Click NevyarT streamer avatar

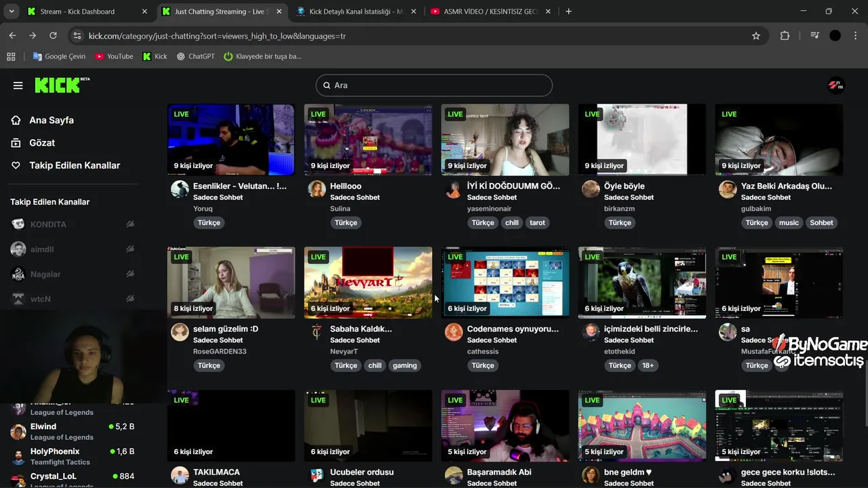[317, 332]
